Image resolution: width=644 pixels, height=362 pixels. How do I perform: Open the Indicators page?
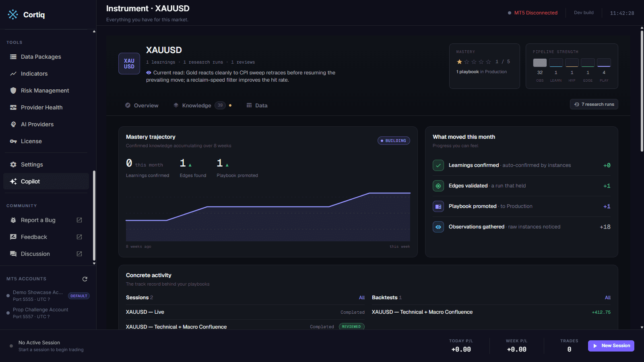(x=46, y=74)
